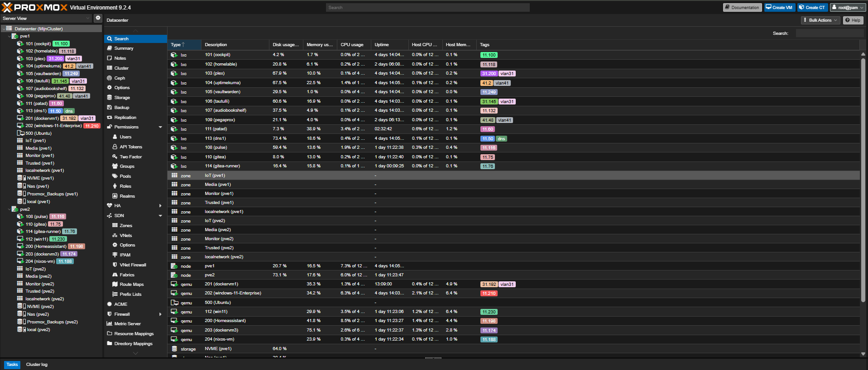Click the Zones icon under SDN
868x370 pixels.
(x=115, y=226)
